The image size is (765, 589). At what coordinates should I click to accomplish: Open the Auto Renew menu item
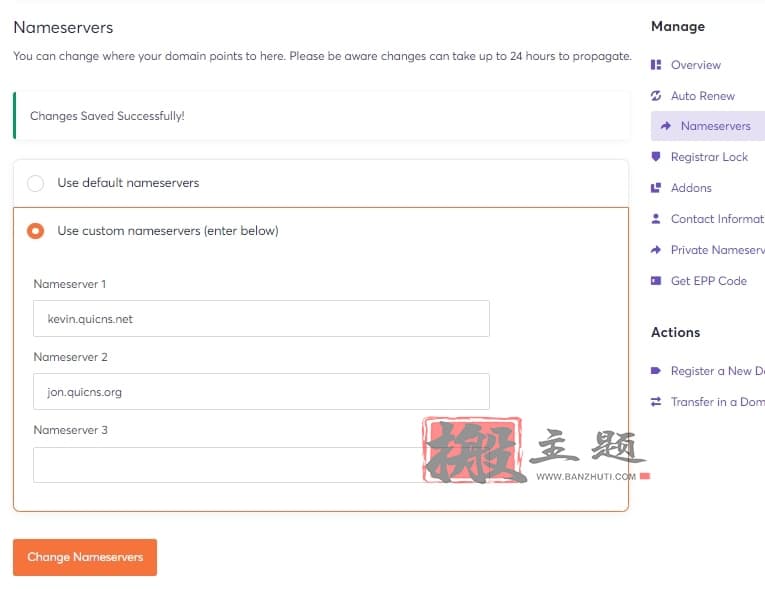pyautogui.click(x=703, y=96)
